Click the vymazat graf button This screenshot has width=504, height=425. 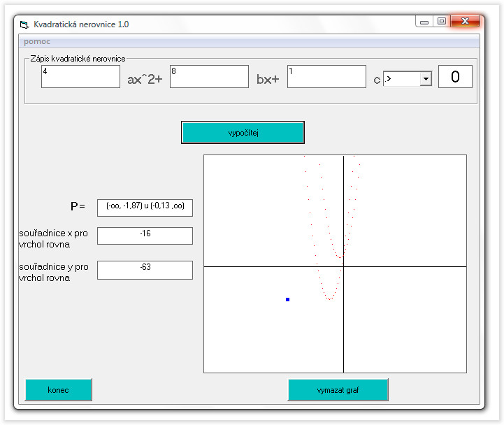pos(338,390)
